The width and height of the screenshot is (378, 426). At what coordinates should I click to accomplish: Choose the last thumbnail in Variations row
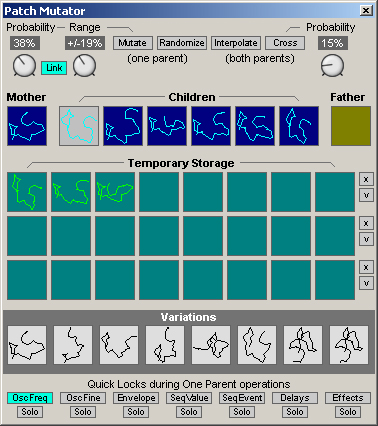349,345
